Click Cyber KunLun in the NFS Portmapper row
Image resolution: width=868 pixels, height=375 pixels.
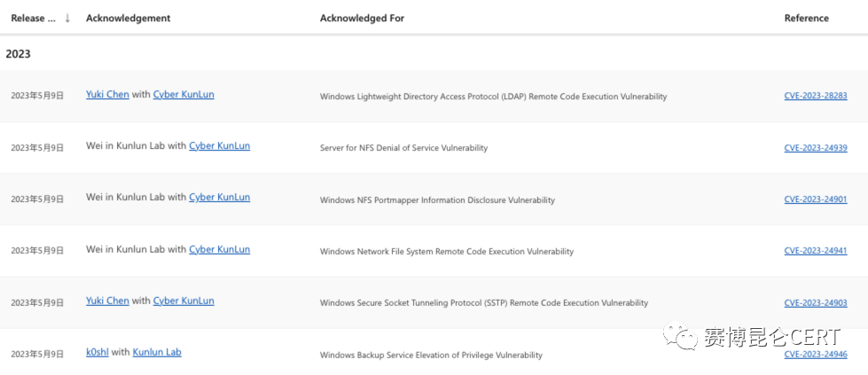219,198
